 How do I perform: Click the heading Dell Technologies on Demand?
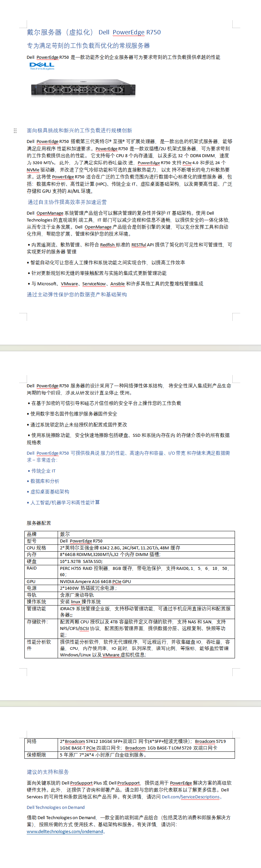click(55, 807)
